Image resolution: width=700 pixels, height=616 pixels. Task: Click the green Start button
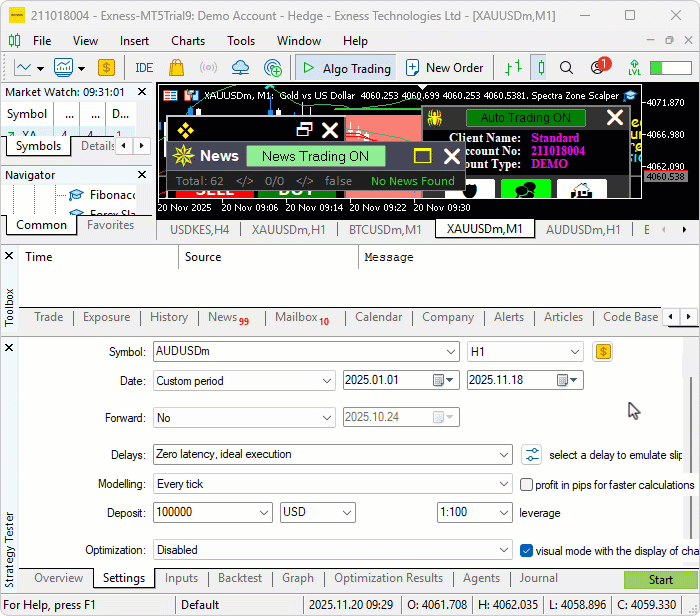[661, 579]
